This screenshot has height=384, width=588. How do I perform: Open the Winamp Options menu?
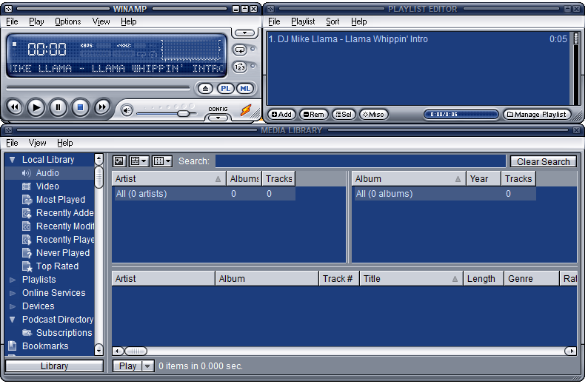click(68, 21)
